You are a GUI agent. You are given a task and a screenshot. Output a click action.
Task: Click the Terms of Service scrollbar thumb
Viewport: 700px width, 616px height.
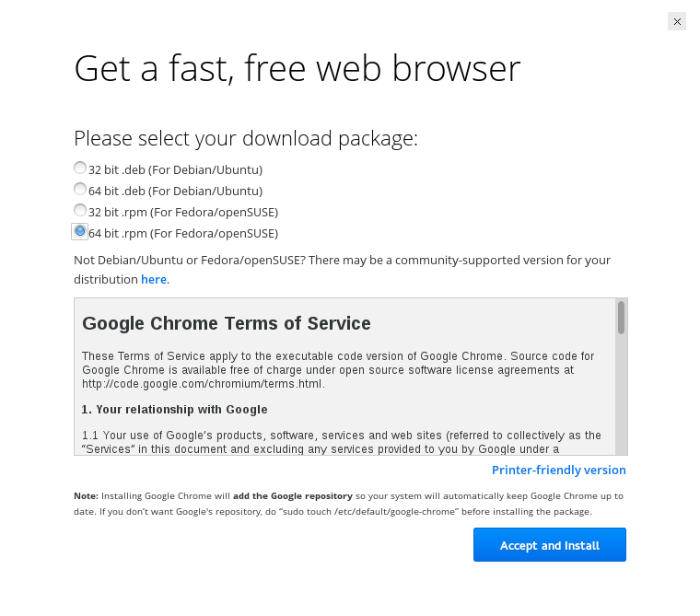click(622, 318)
